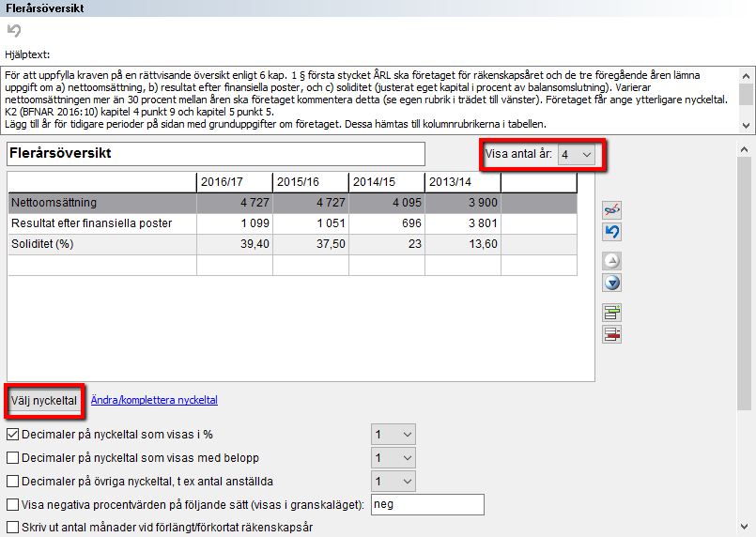Move row down with the blue down-arrow icon

pyautogui.click(x=611, y=283)
